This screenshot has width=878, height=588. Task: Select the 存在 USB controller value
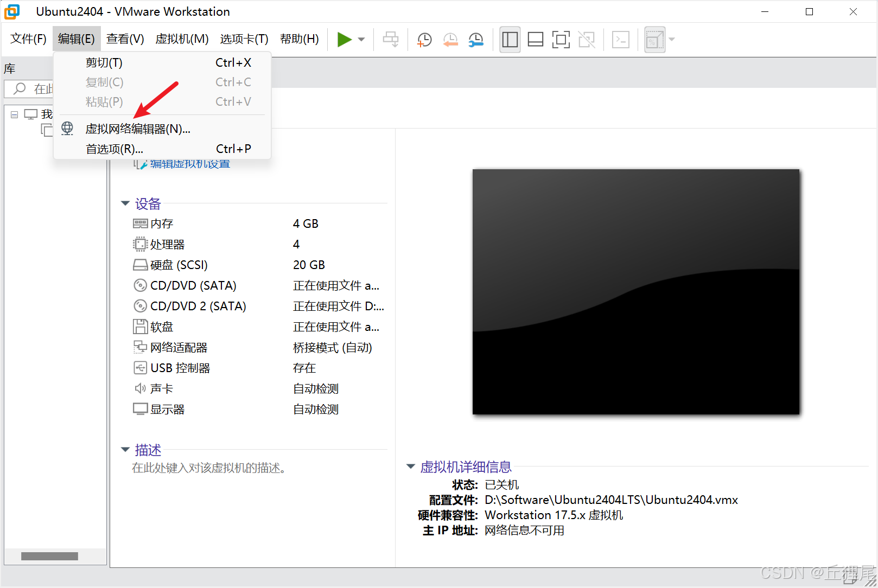coord(304,368)
